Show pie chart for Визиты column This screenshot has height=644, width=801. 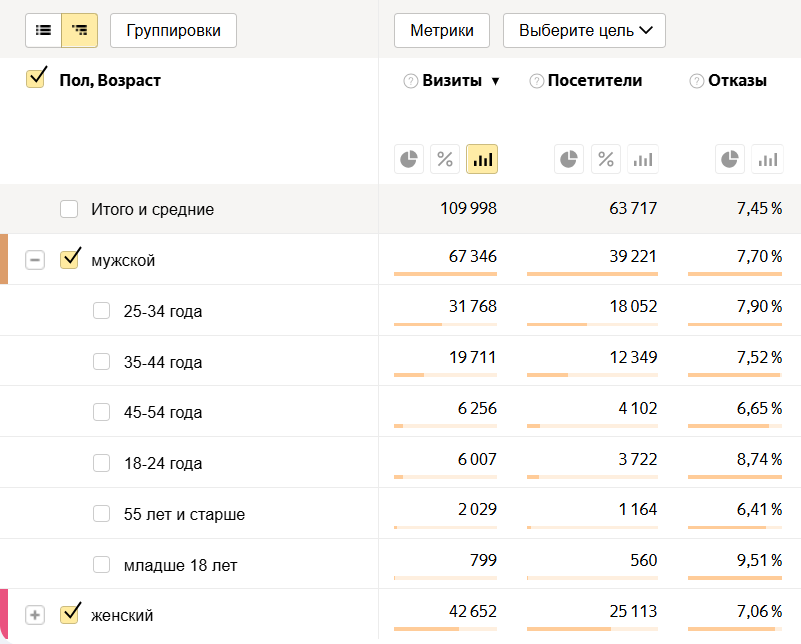[408, 159]
